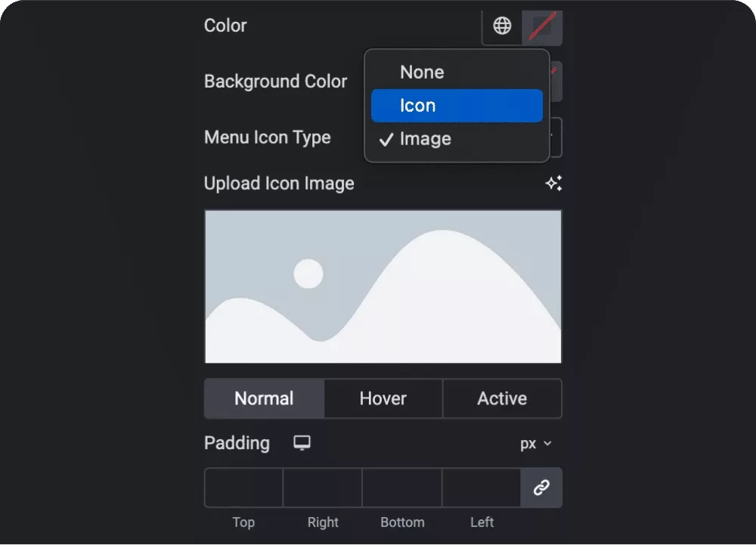The width and height of the screenshot is (756, 545).
Task: Open global color globe icon for Color
Action: (502, 26)
